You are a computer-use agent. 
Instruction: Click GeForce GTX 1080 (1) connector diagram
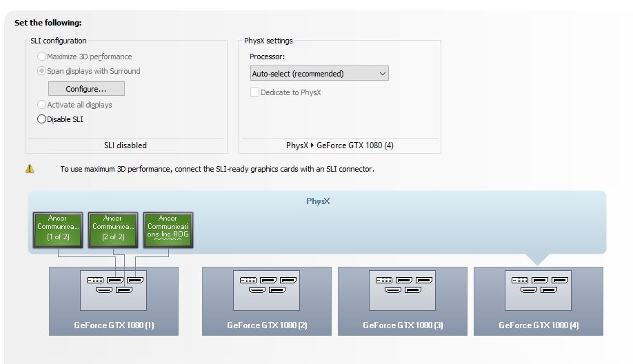tap(114, 290)
